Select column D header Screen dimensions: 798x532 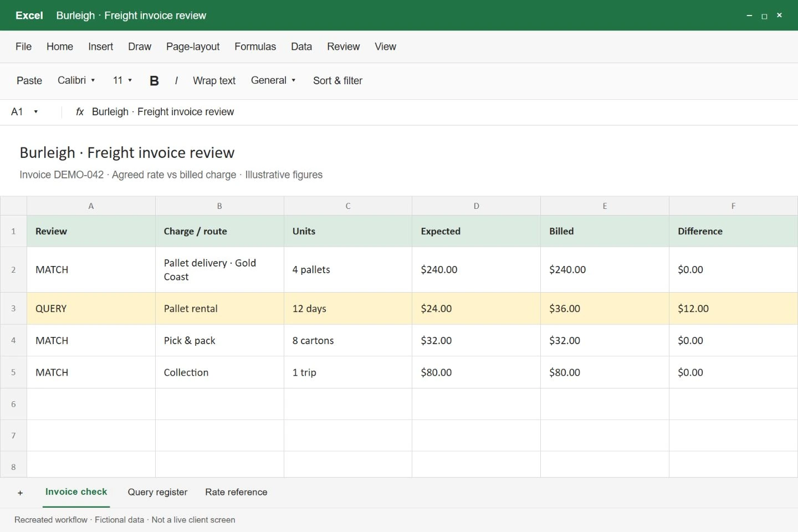coord(476,206)
